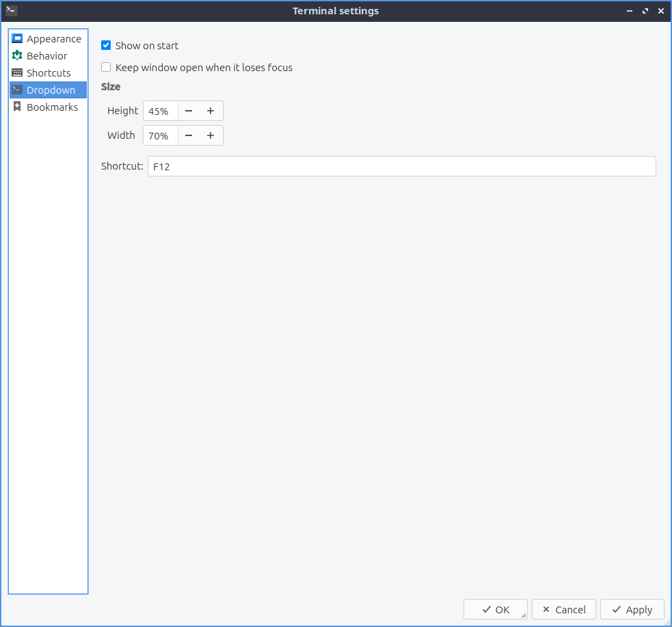Click Apply to save settings
Image resolution: width=672 pixels, height=627 pixels.
click(x=632, y=609)
